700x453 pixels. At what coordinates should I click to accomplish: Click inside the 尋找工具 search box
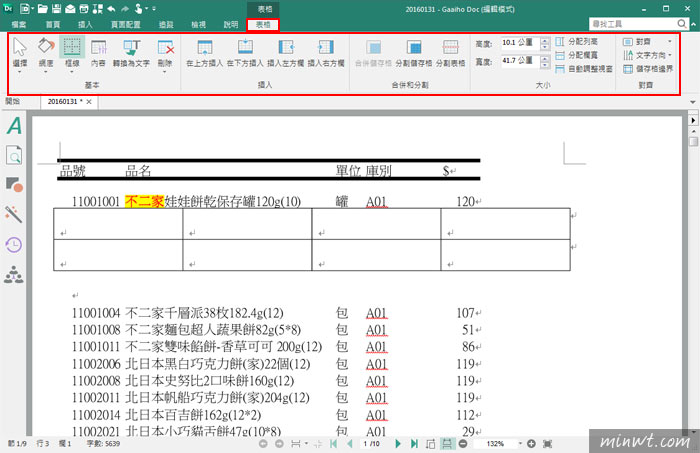click(x=633, y=24)
